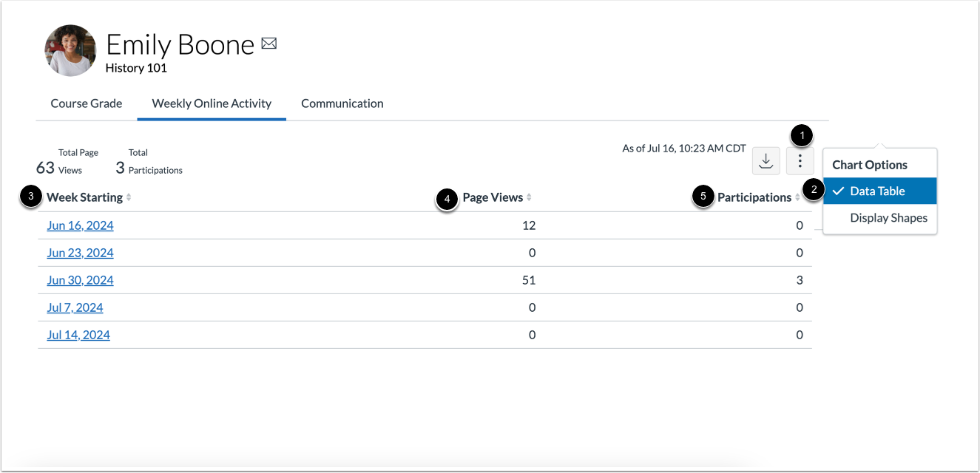Click the email envelope icon beside Emily Boone
Viewport: 980px width, 473px height.
pos(268,44)
